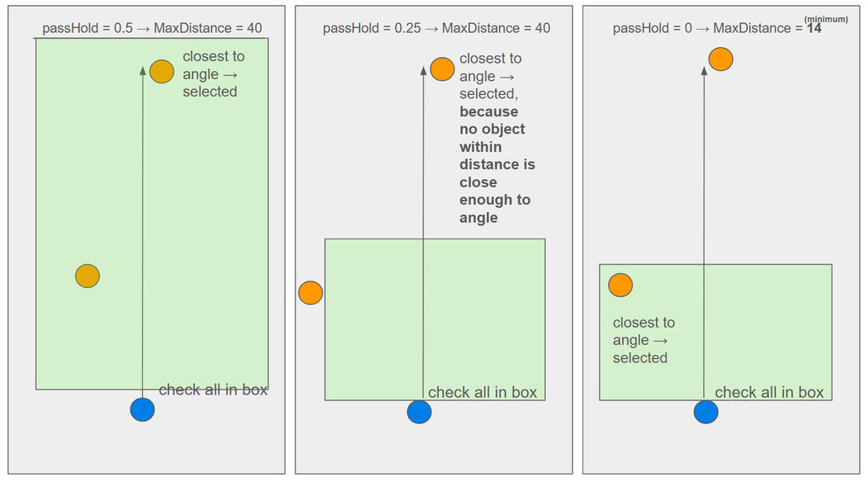Click "check all in box" in the 0.25 panel
Image resolution: width=868 pixels, height=482 pixels.
pos(483,392)
